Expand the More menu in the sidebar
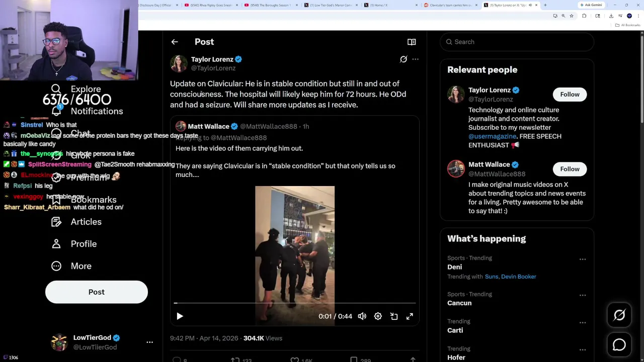Screen dimensions: 644x362 pos(71,266)
